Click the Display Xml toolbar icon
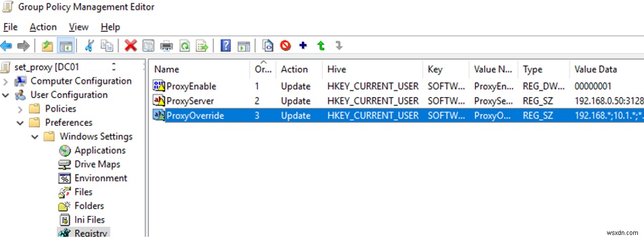This screenshot has width=644, height=238. tap(268, 46)
